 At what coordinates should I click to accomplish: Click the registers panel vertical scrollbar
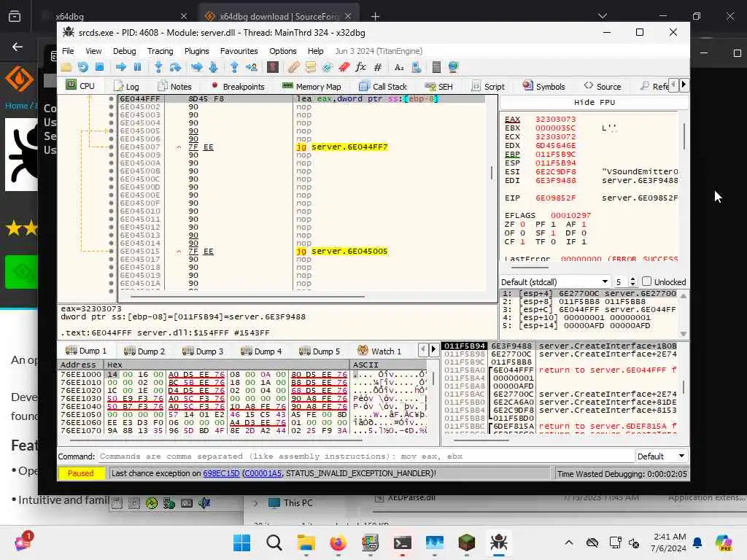(x=684, y=136)
